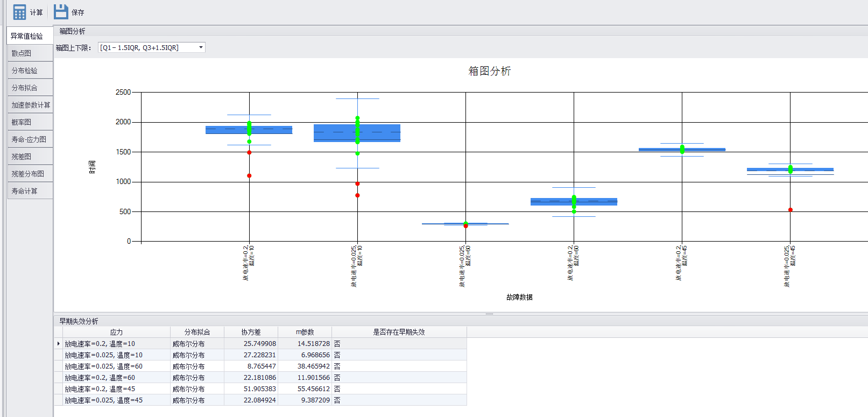Click the [Q1−1.5IQR, Q3+1.5IQR] combo box field
This screenshot has width=868, height=417.
[152, 47]
